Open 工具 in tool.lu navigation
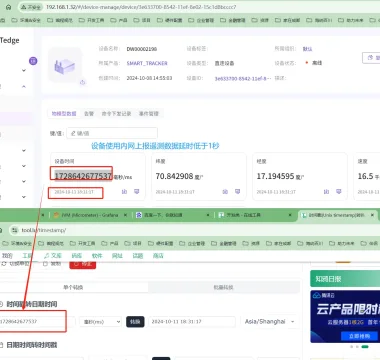Image resolution: width=380 pixels, height=360 pixels. coord(27,256)
